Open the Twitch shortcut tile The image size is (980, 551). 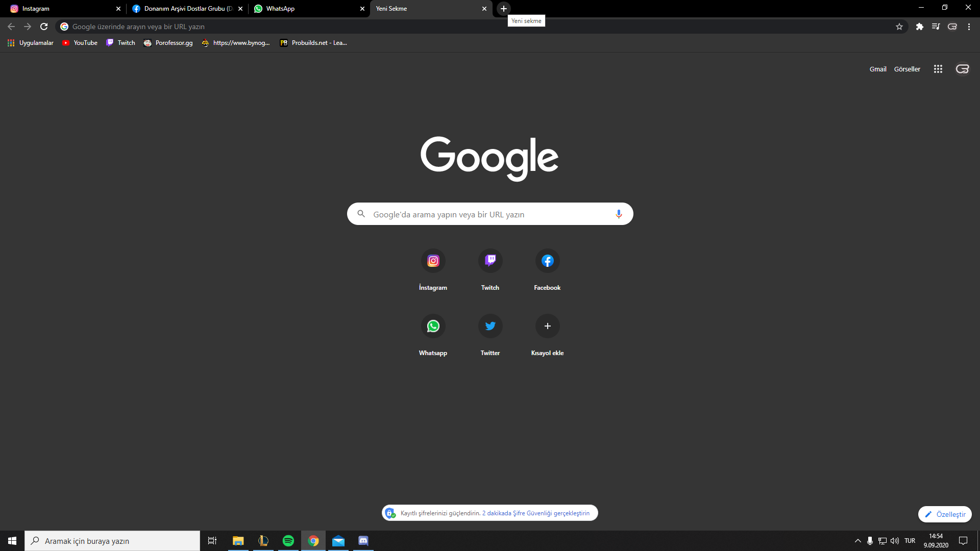(490, 270)
